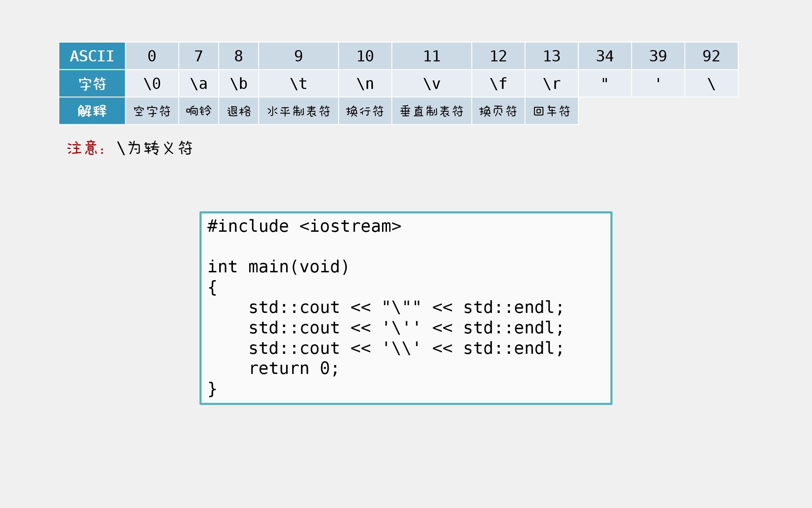Select the \a character cell
The width and height of the screenshot is (812, 508).
[x=198, y=84]
